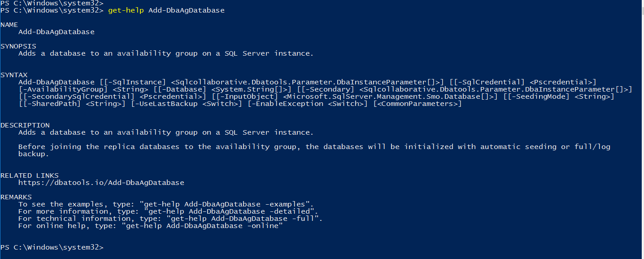The width and height of the screenshot is (644, 259).
Task: Click the REMARKS section heading
Action: click(x=16, y=197)
